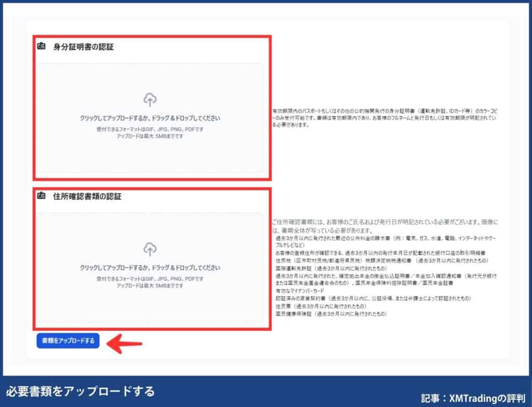Click the 銀行口座の取引明細書 list entry
This screenshot has height=407, width=532.
pos(380,253)
